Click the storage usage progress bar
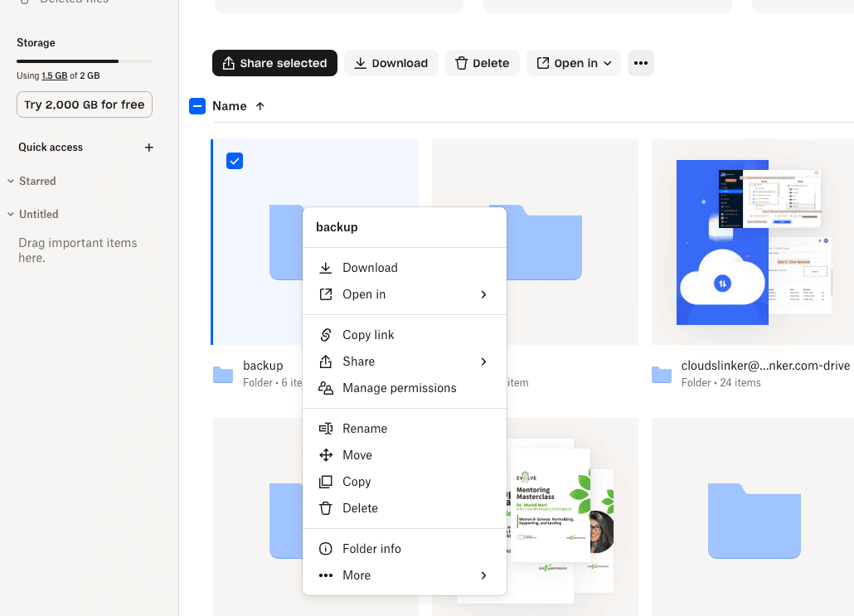Image resolution: width=854 pixels, height=616 pixels. coord(83,61)
